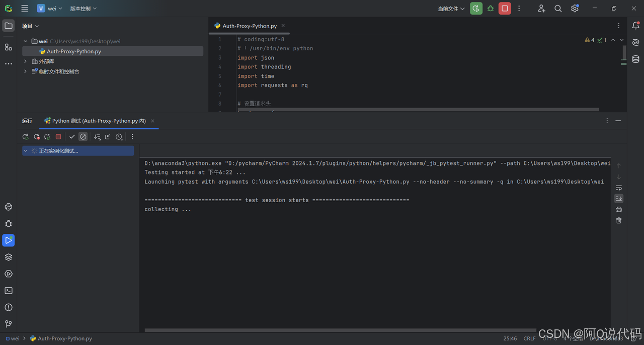Image resolution: width=644 pixels, height=345 pixels.
Task: Click the green Rerun button in top toolbar
Action: 476,9
